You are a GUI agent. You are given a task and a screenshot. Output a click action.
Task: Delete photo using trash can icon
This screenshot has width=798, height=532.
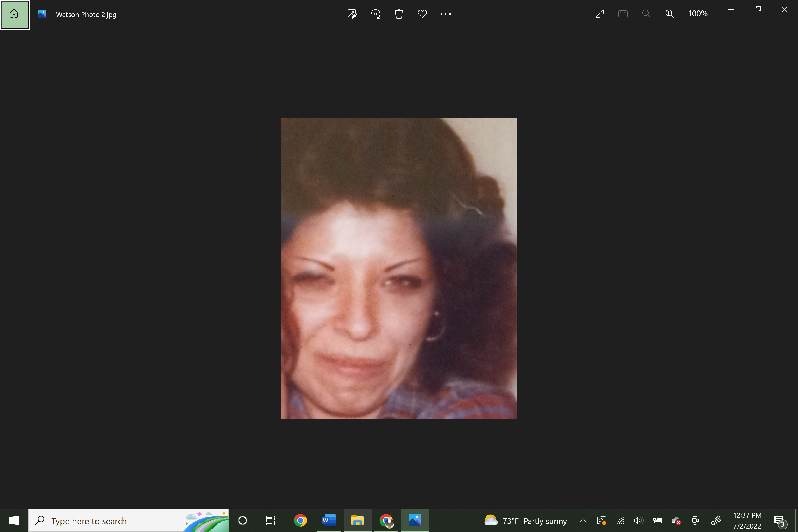pyautogui.click(x=399, y=14)
